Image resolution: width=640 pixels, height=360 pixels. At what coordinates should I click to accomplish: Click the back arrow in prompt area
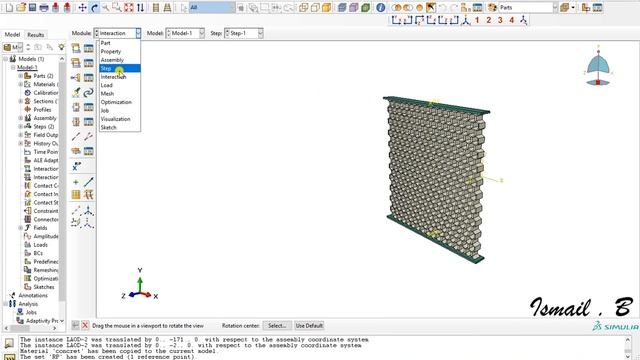[x=76, y=325]
